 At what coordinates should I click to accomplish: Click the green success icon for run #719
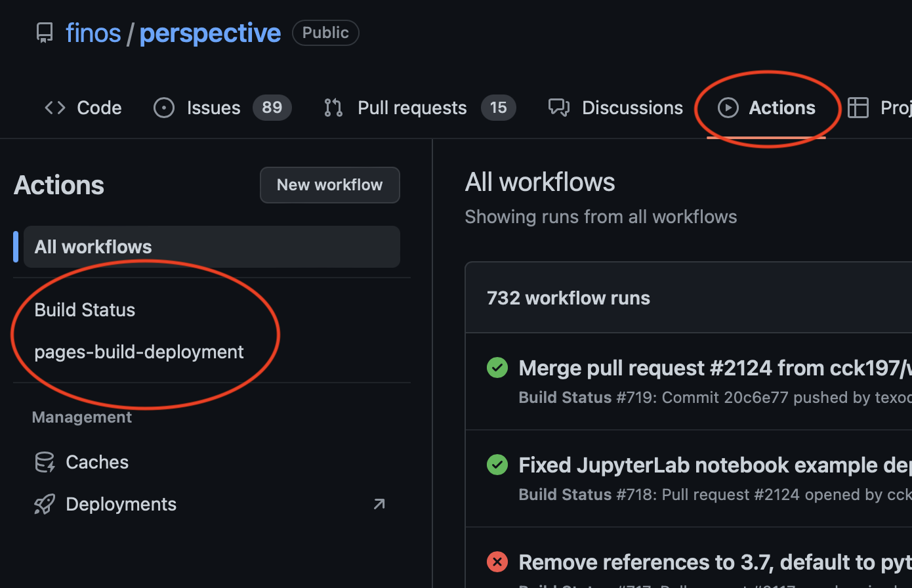point(497,367)
